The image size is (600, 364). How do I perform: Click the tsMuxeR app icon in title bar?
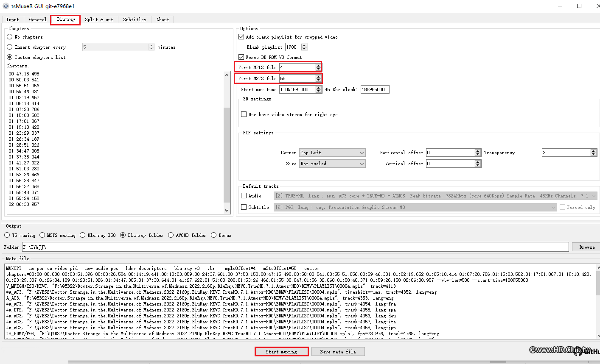coord(6,6)
